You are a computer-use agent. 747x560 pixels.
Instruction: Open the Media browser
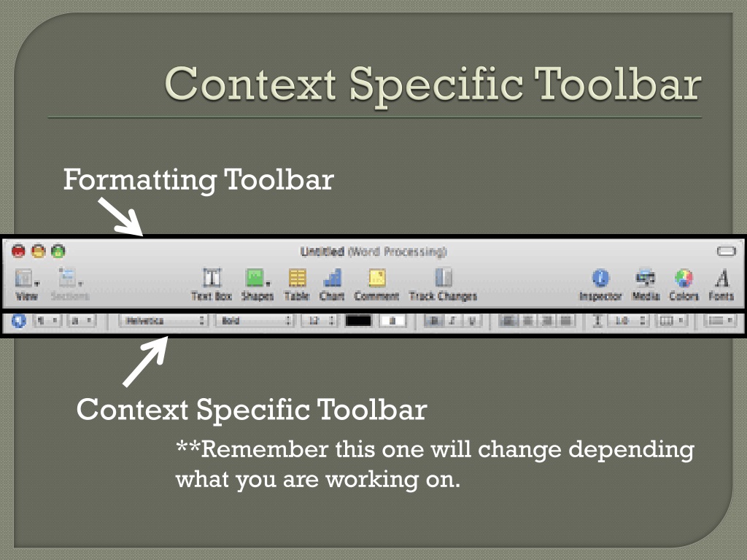tap(646, 284)
